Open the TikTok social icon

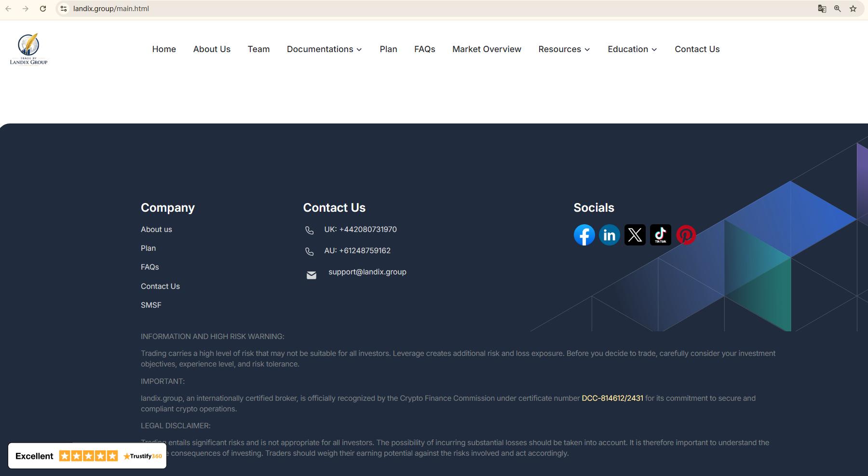point(661,235)
